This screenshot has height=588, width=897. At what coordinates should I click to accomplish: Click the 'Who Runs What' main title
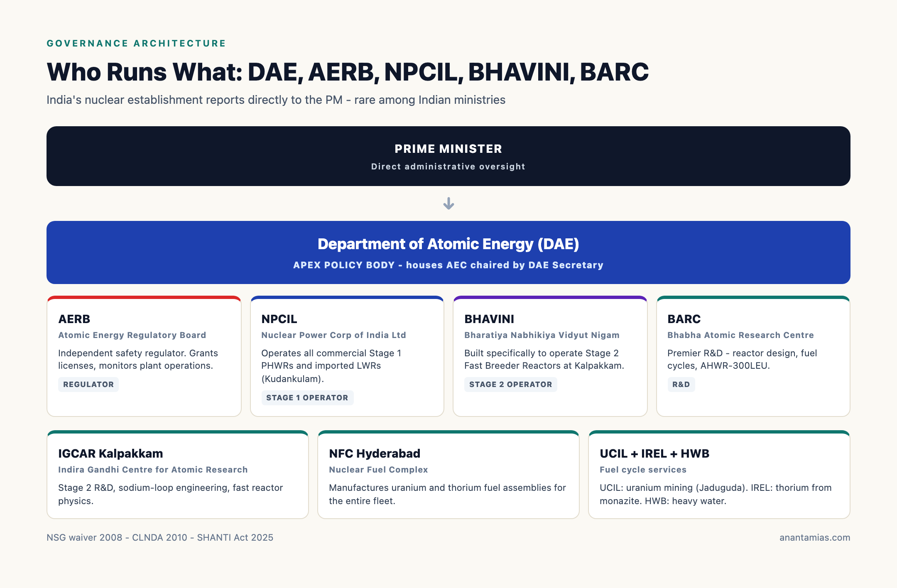click(x=348, y=72)
